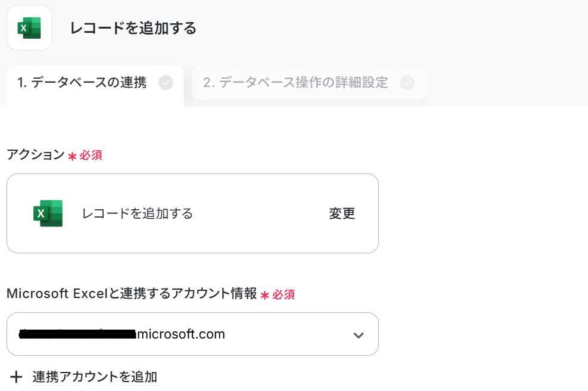Click the 必須 tag beside アカウント情報

coord(284,294)
